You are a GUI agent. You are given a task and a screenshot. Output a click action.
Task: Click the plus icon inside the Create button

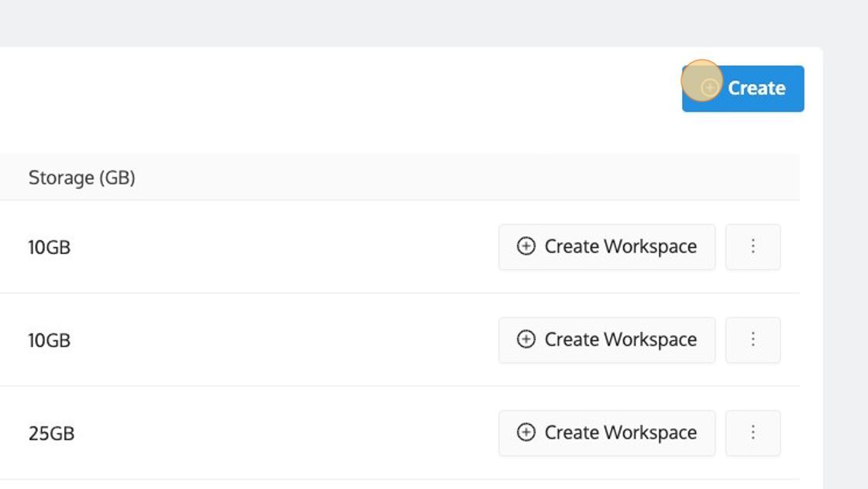click(710, 88)
